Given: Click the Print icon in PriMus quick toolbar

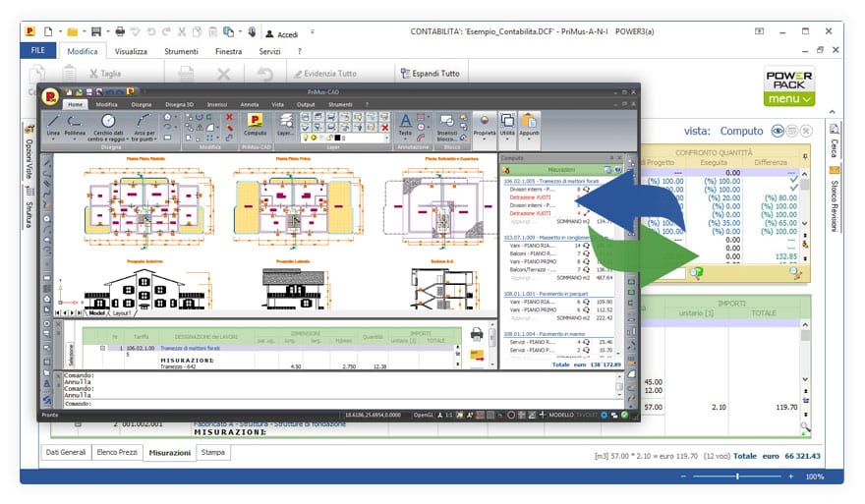Looking at the screenshot, I should (120, 32).
